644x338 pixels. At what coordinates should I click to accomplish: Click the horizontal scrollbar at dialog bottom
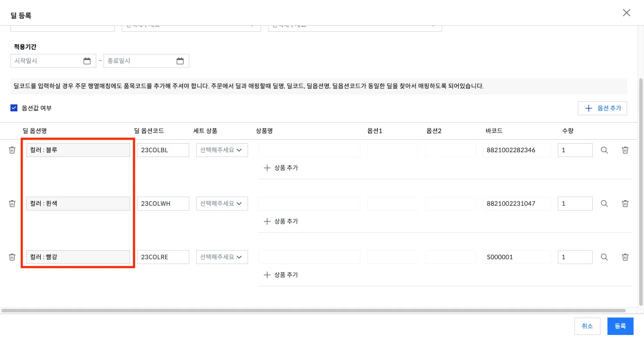[x=314, y=311]
